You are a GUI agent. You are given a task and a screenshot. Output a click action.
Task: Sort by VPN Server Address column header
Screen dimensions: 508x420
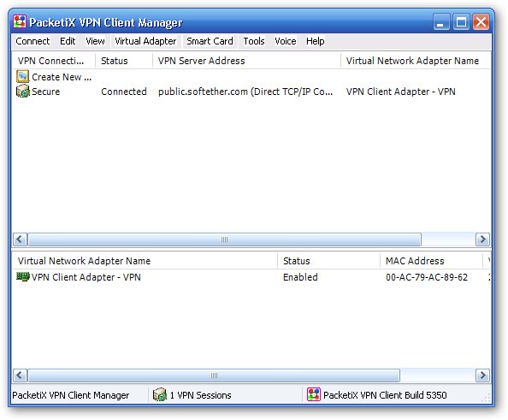(x=246, y=61)
